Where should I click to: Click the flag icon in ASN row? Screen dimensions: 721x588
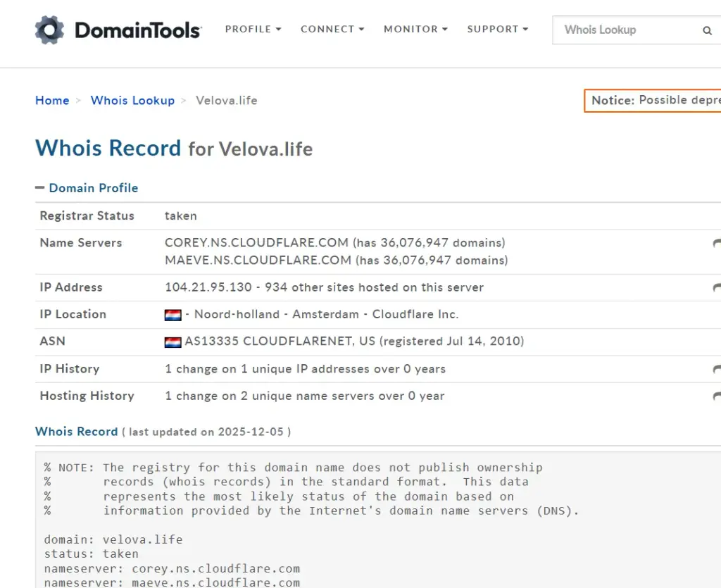coord(173,342)
